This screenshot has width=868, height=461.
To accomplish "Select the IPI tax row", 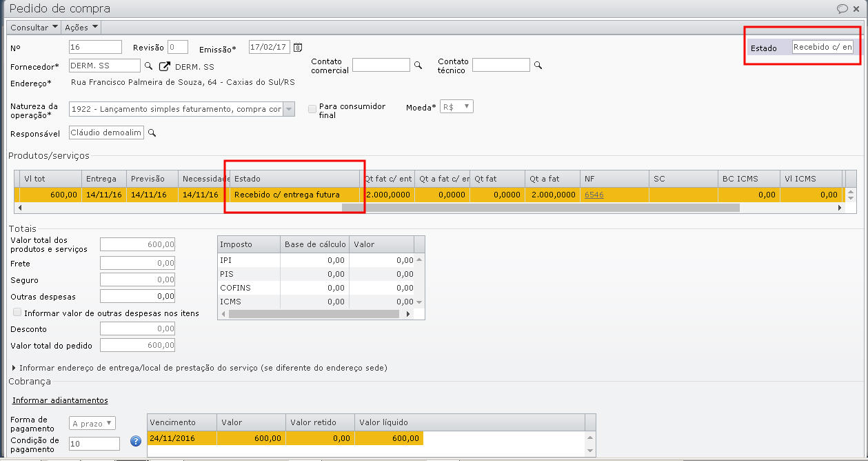I will [x=316, y=260].
